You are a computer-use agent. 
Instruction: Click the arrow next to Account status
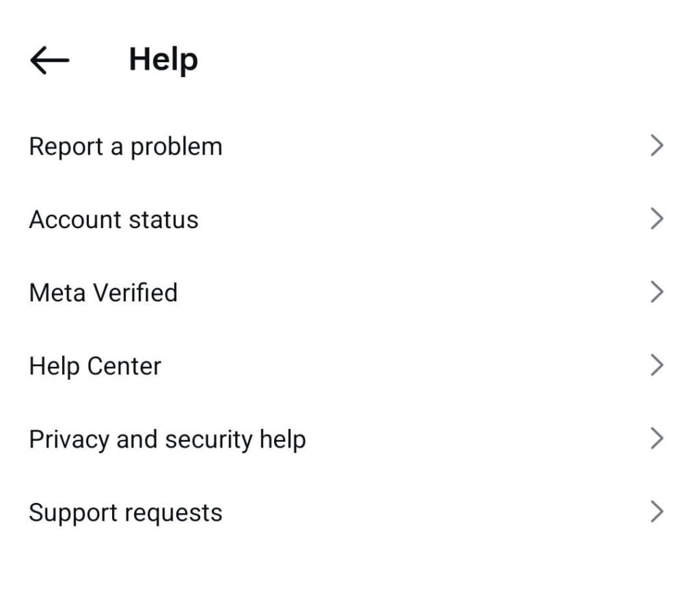click(657, 219)
